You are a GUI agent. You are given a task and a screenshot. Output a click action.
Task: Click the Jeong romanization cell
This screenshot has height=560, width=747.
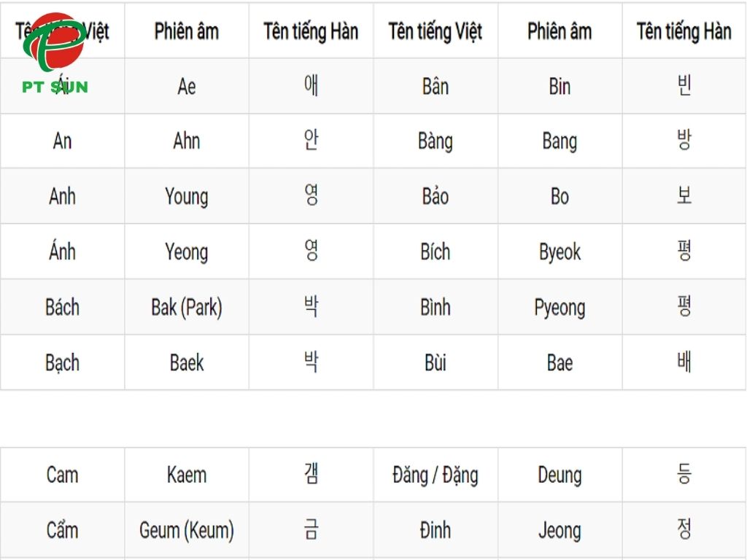tap(560, 530)
